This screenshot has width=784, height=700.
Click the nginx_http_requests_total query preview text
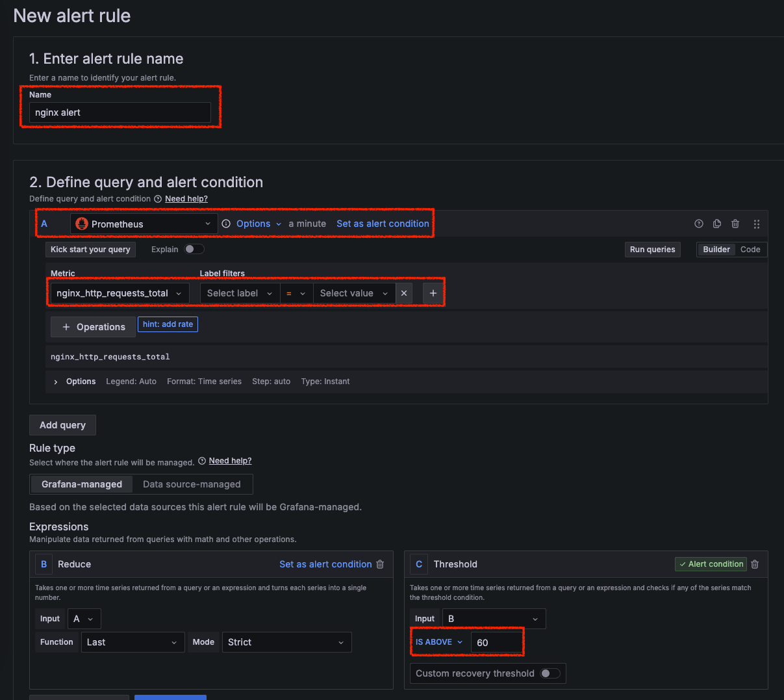click(x=110, y=357)
